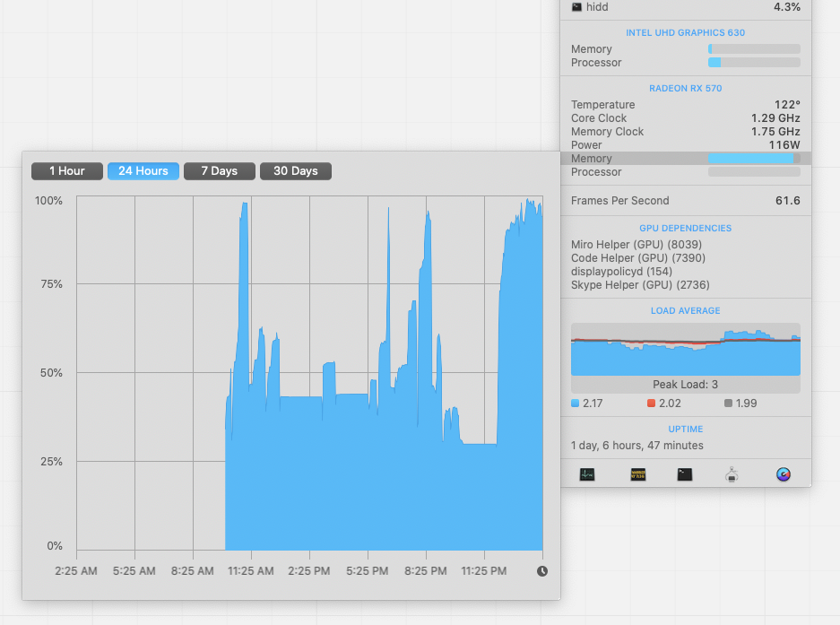The image size is (840, 625).
Task: Open System Information icon in footer
Action: (732, 474)
